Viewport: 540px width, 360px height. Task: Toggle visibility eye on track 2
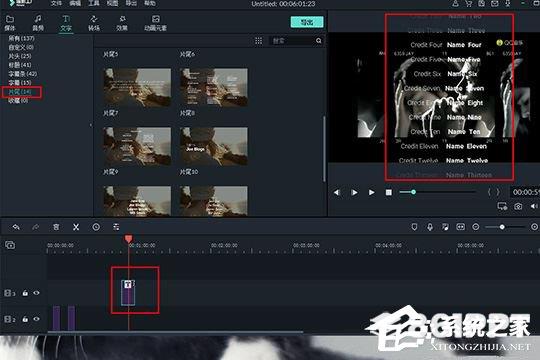(x=36, y=319)
